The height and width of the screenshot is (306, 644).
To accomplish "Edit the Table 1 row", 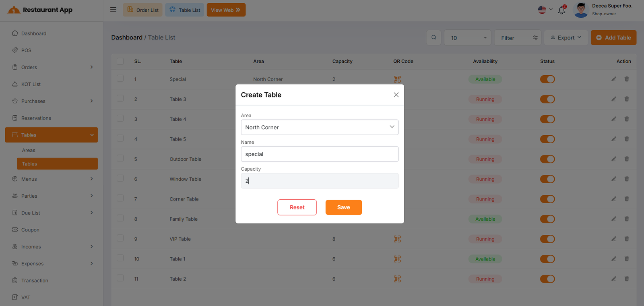I will click(x=613, y=259).
